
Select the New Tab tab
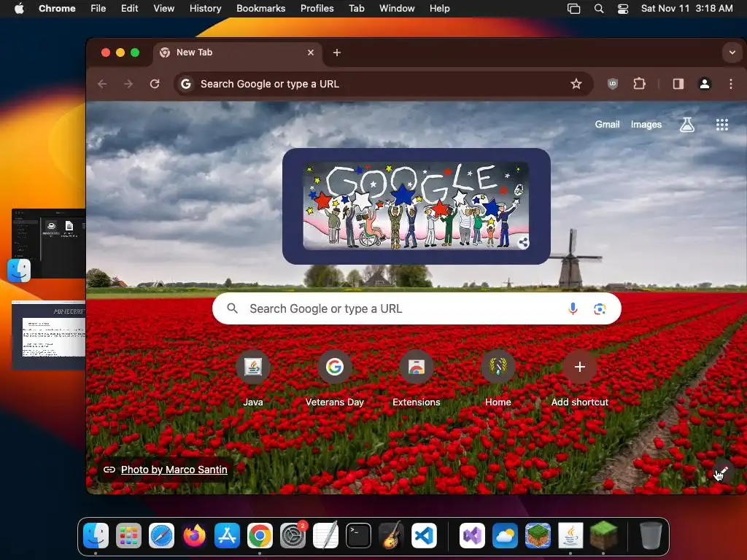[238, 52]
